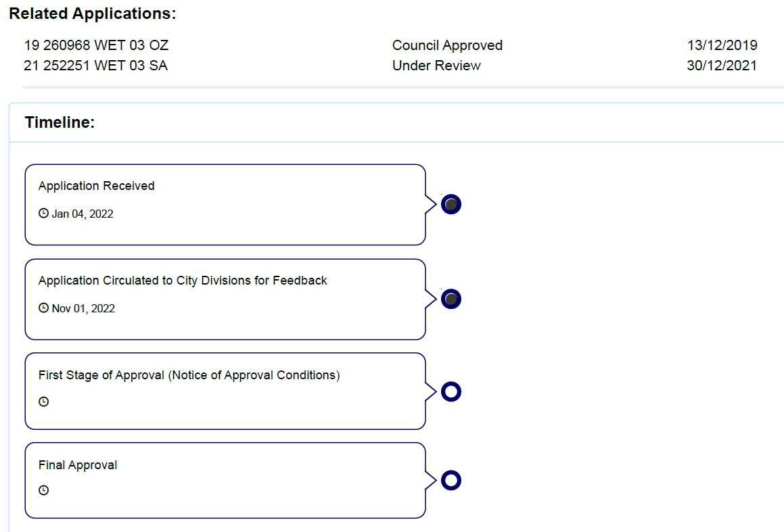The height and width of the screenshot is (532, 784).
Task: Click the Related Applications heading
Action: pyautogui.click(x=92, y=14)
